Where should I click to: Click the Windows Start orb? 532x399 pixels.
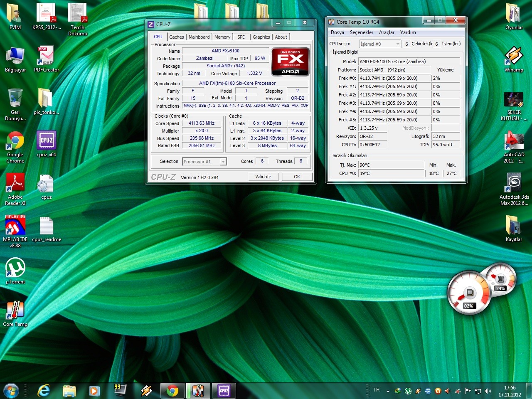coord(11,391)
